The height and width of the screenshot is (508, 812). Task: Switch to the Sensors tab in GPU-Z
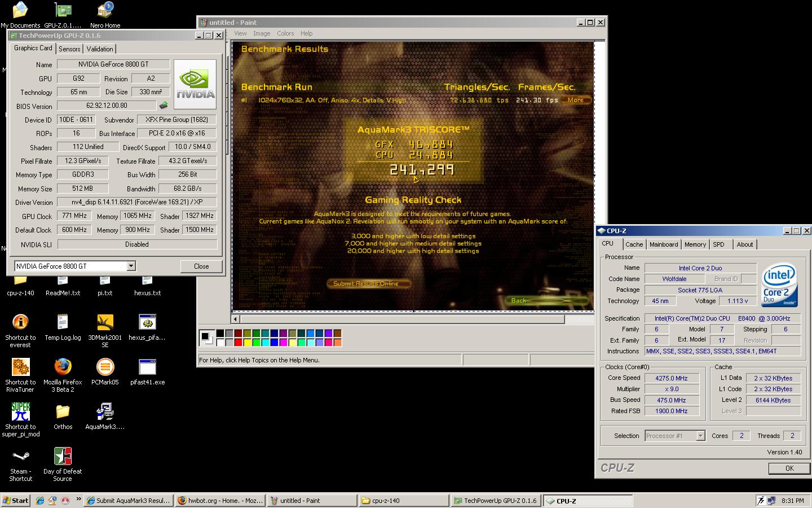click(x=69, y=49)
